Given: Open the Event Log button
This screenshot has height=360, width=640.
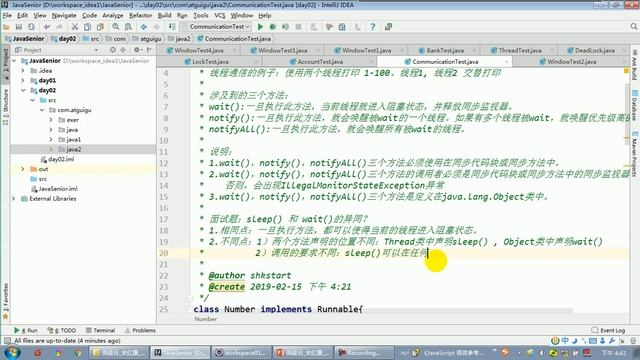Looking at the screenshot, I should point(608,330).
